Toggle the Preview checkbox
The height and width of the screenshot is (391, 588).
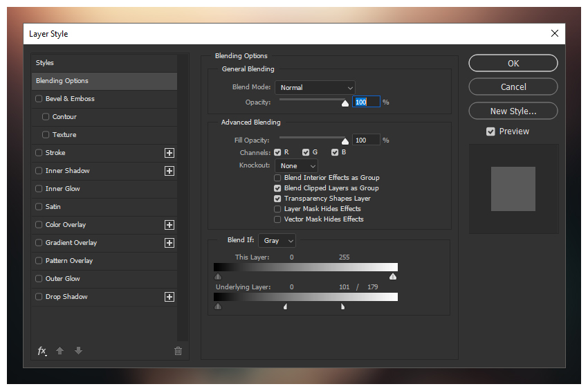pos(490,131)
